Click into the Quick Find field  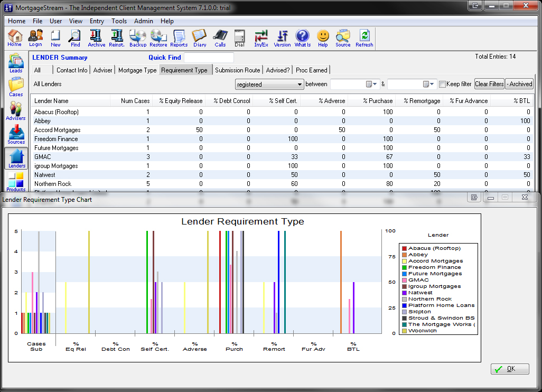tap(209, 58)
